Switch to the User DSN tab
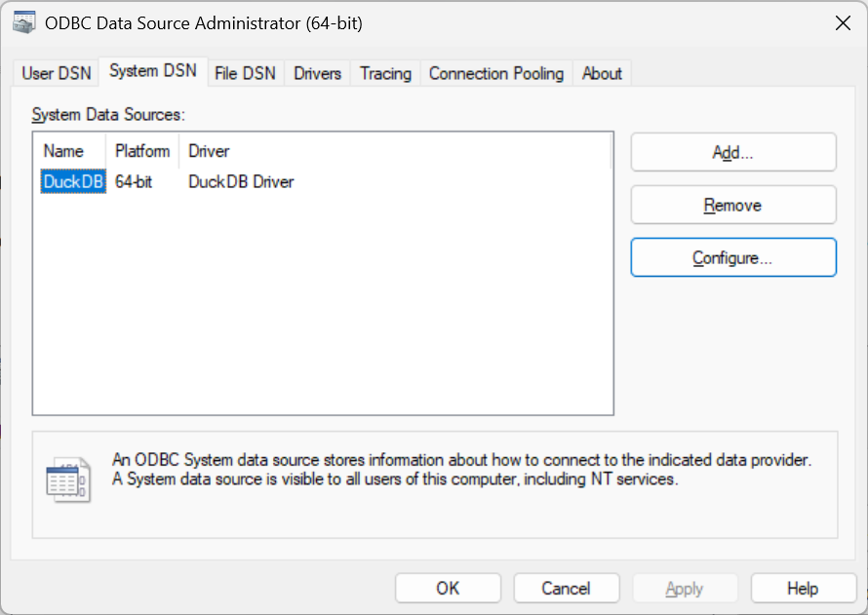The height and width of the screenshot is (615, 868). click(x=55, y=72)
